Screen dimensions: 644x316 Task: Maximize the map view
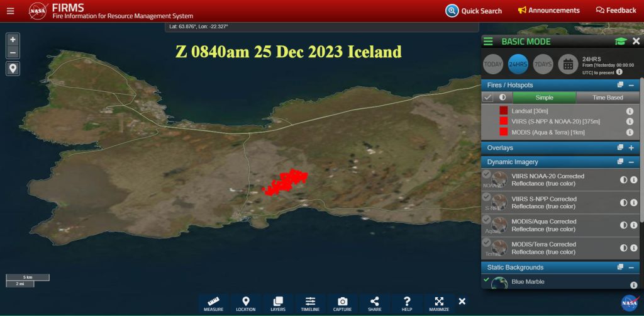(439, 303)
